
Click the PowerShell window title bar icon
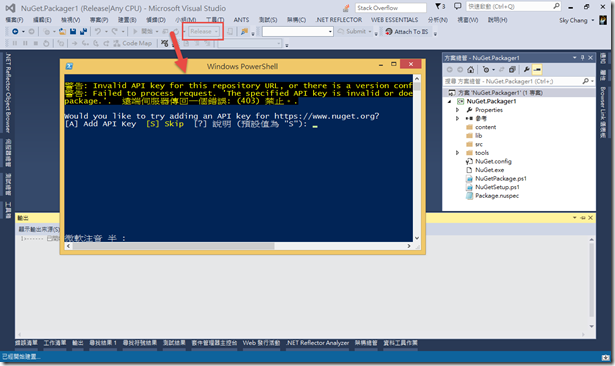(x=69, y=66)
